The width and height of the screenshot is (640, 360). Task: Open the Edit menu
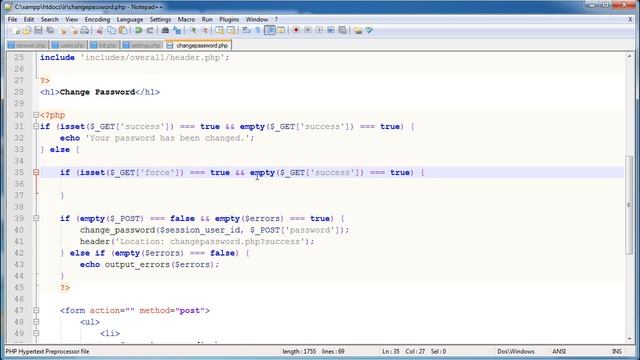(29, 19)
